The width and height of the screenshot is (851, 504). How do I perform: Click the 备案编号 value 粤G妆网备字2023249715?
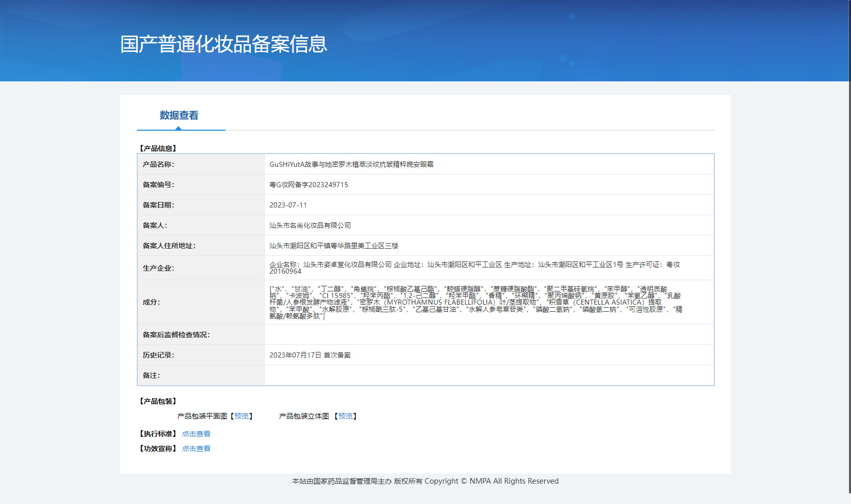click(x=308, y=185)
